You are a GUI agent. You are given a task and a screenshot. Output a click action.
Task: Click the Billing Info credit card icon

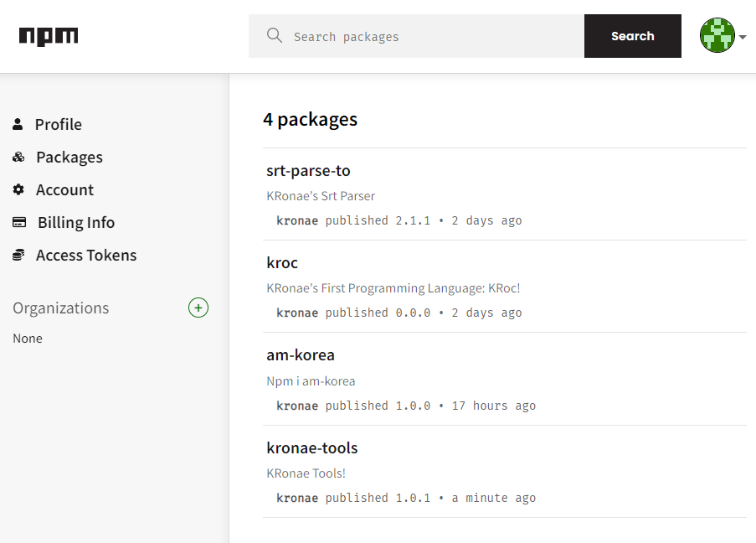click(19, 222)
